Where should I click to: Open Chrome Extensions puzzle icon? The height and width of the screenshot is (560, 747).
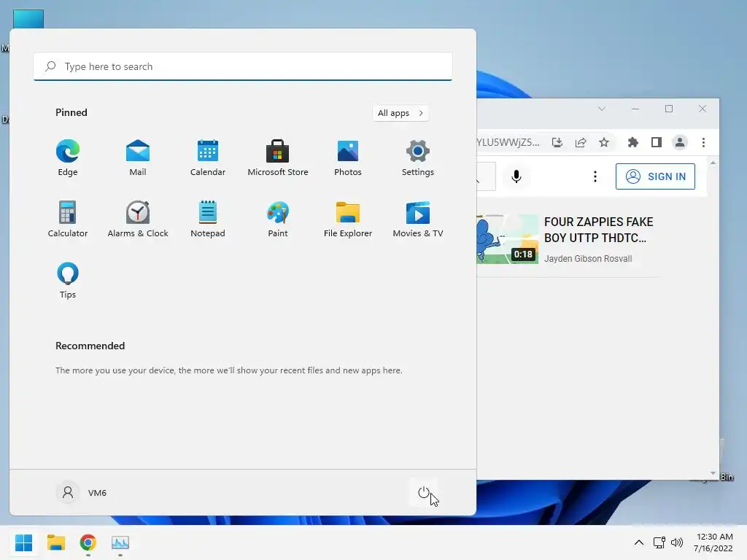pyautogui.click(x=632, y=142)
